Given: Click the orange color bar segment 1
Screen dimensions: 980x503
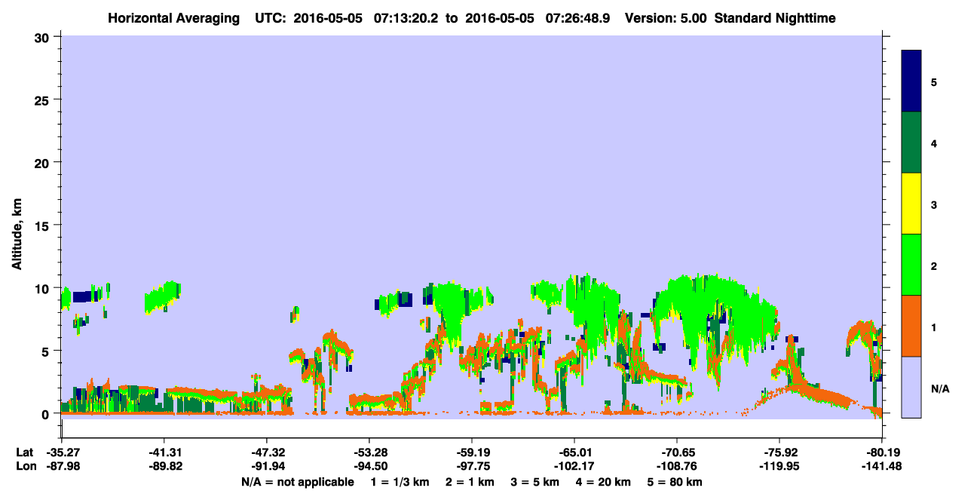Looking at the screenshot, I should [911, 326].
